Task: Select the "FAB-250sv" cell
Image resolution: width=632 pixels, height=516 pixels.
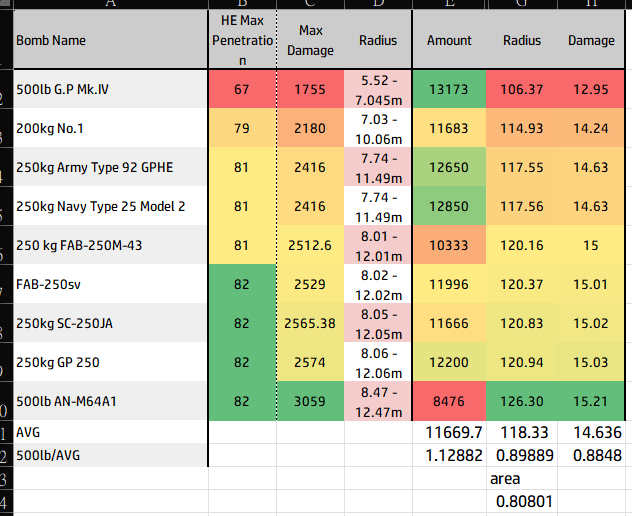Action: click(110, 284)
